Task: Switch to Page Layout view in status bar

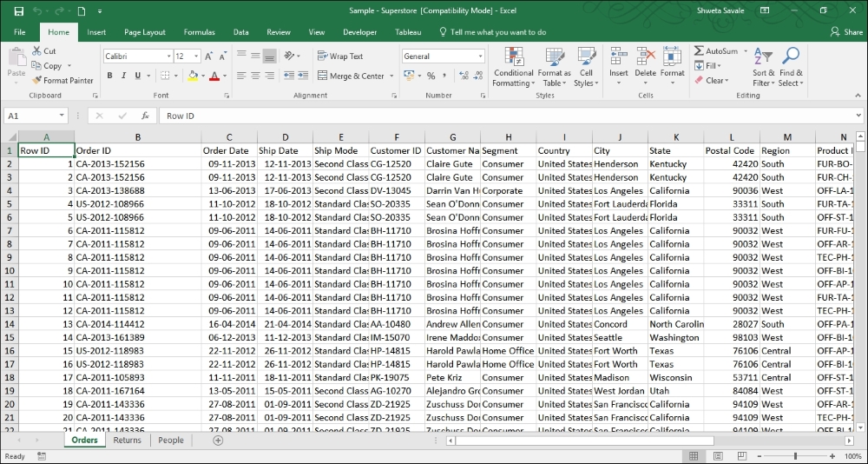Action: pyautogui.click(x=718, y=455)
